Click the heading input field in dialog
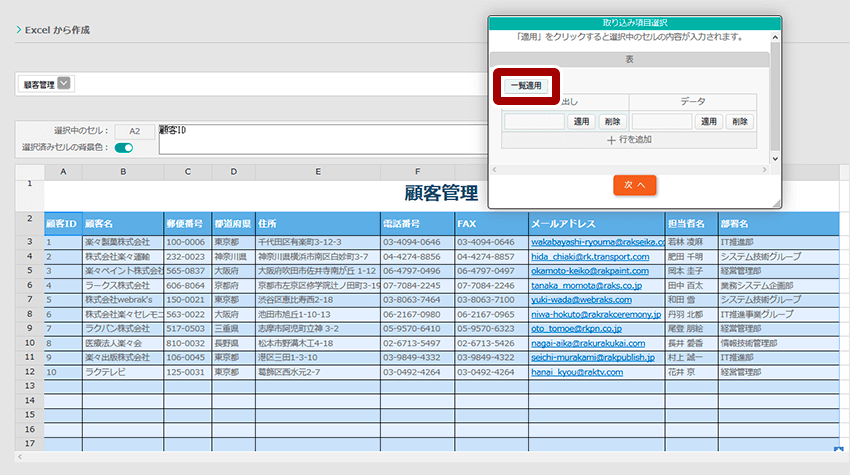850x475 pixels. click(x=535, y=121)
